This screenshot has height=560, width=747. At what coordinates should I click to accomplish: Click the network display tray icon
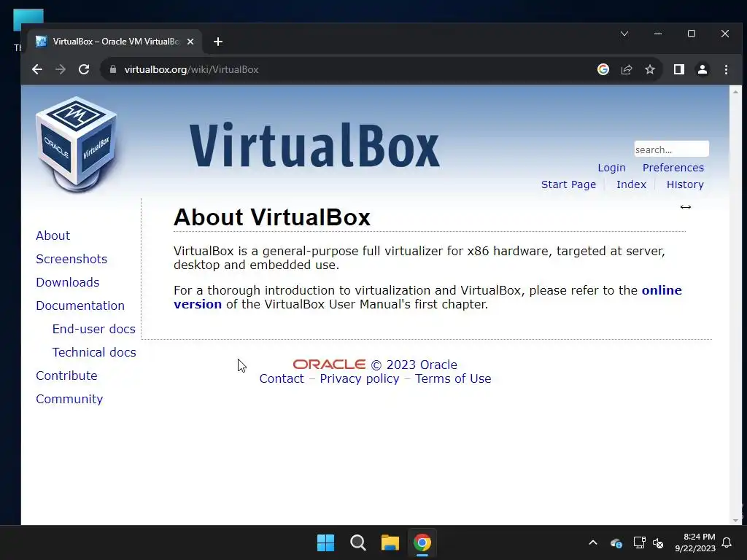click(639, 542)
